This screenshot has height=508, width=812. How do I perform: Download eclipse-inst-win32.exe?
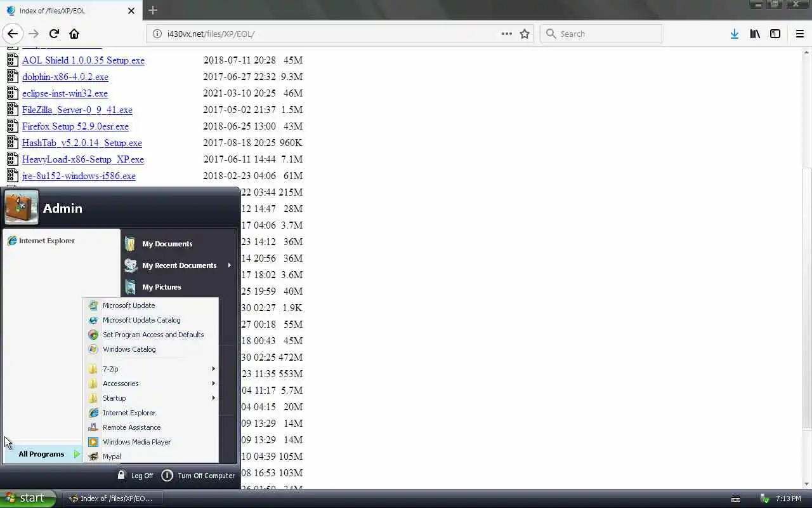coord(65,93)
